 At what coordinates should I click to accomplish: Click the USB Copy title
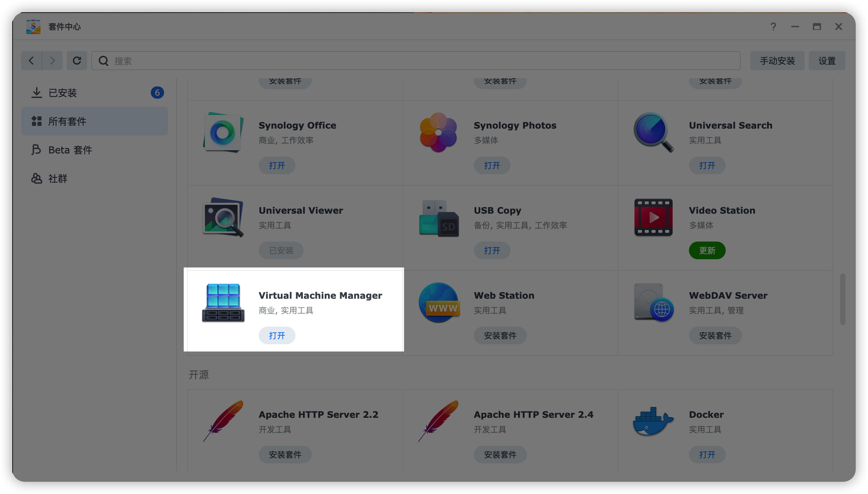coord(498,210)
